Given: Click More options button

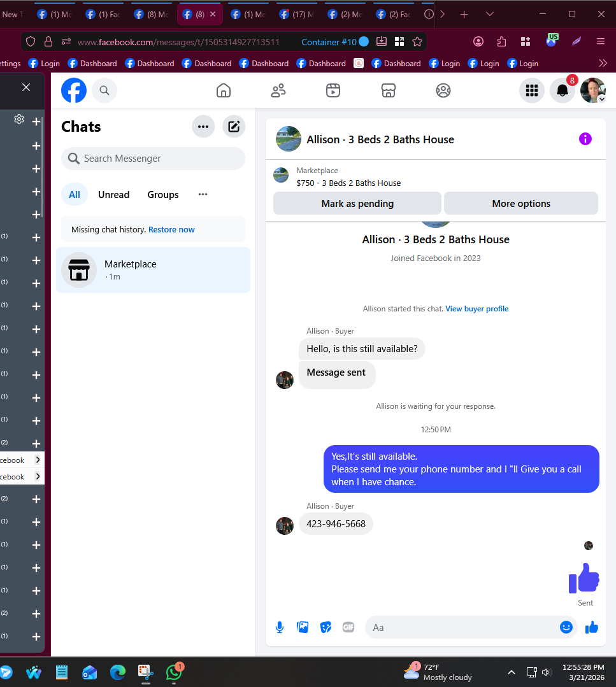Looking at the screenshot, I should [521, 203].
